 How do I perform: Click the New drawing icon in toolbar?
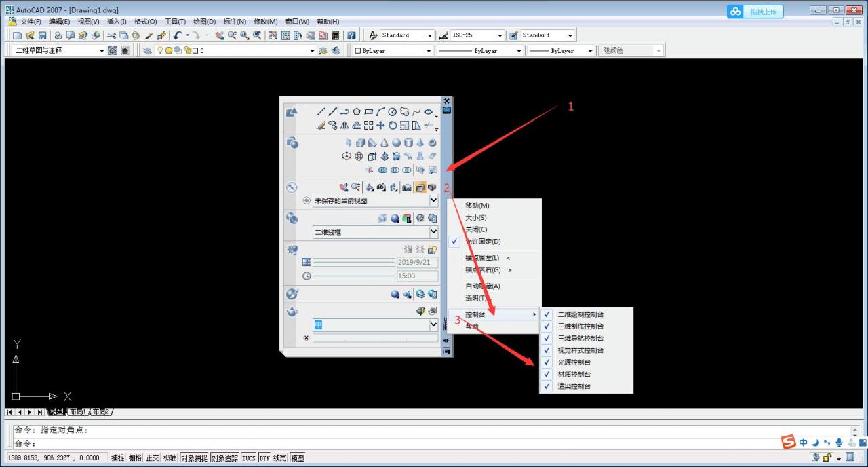click(17, 35)
